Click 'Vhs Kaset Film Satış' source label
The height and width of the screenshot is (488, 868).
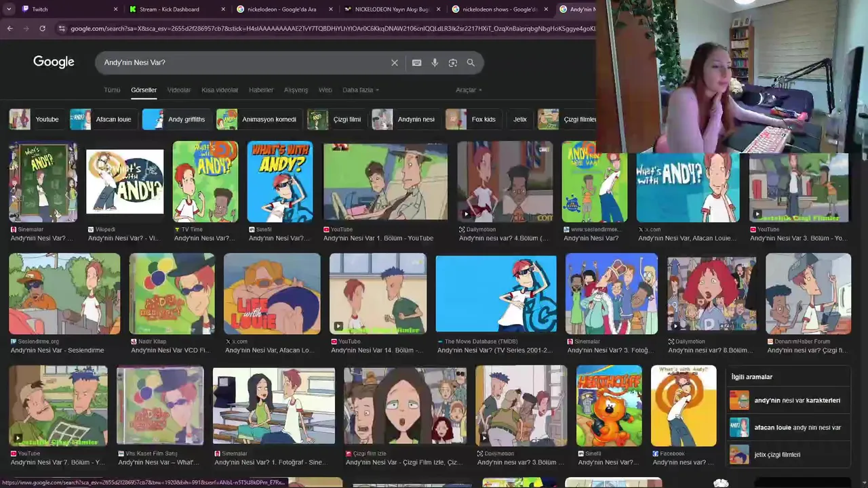151,453
